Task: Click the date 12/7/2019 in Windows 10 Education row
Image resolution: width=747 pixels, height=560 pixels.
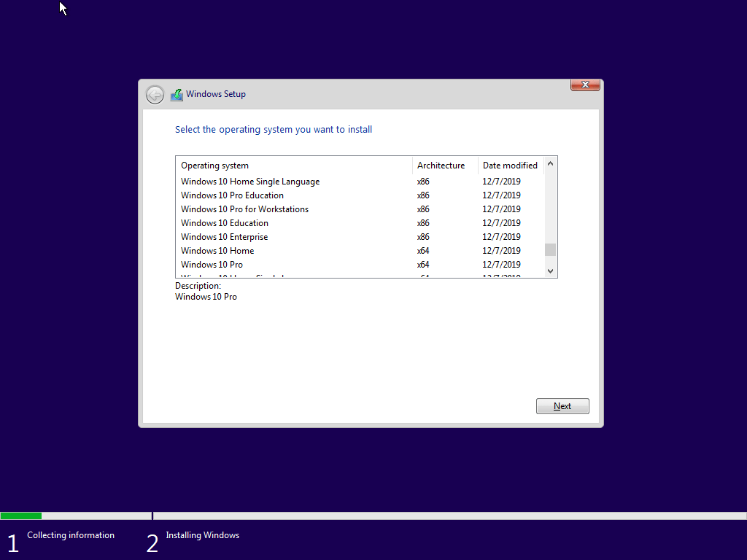Action: (501, 223)
